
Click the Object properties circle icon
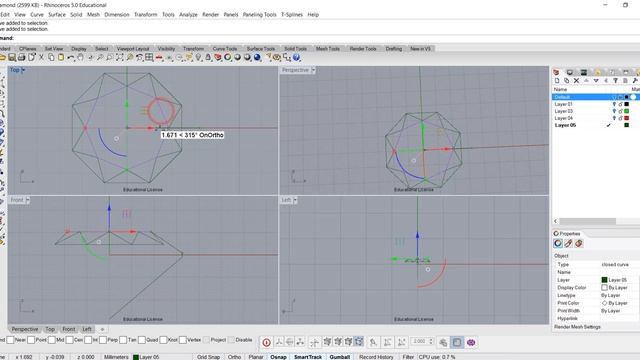pos(558,244)
